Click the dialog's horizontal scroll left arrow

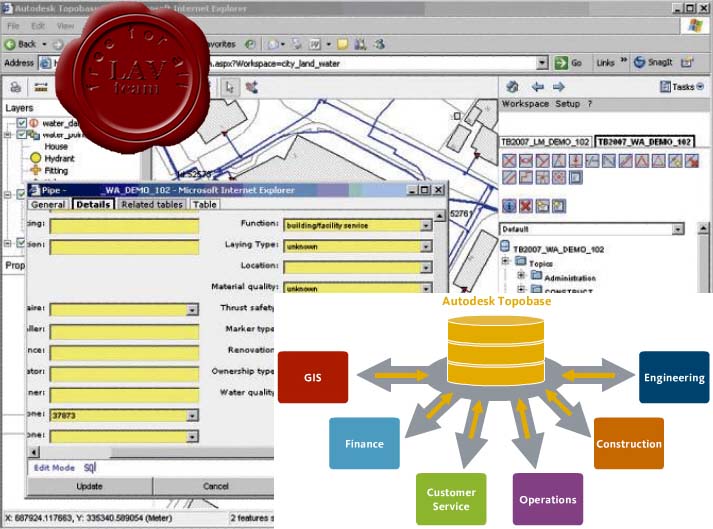(34, 452)
